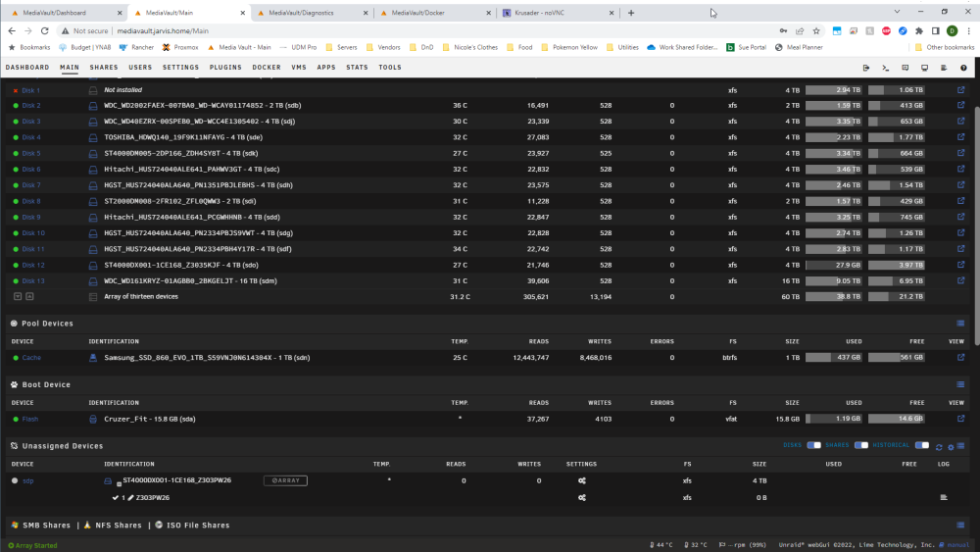Switch to MediaVault/Diagnostics browser tab
Viewport: 980px width, 552px height.
tap(313, 13)
